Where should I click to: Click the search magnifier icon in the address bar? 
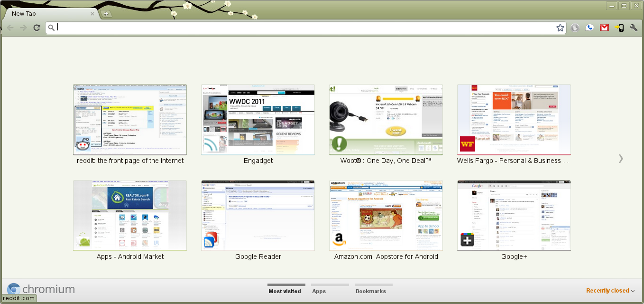(x=51, y=28)
